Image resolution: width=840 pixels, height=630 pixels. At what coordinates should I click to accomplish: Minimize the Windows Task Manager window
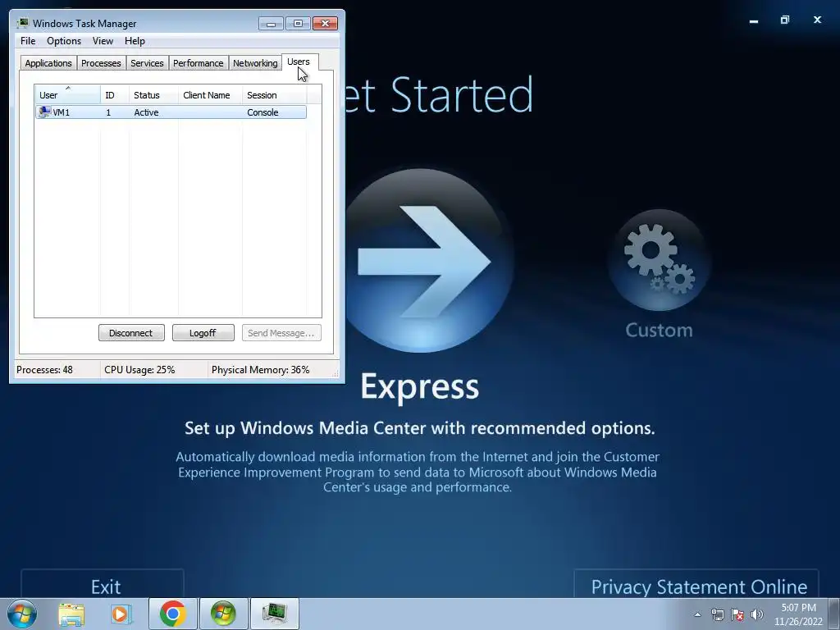271,24
